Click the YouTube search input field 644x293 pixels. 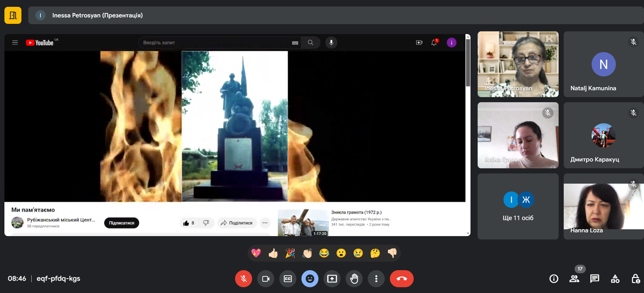214,43
